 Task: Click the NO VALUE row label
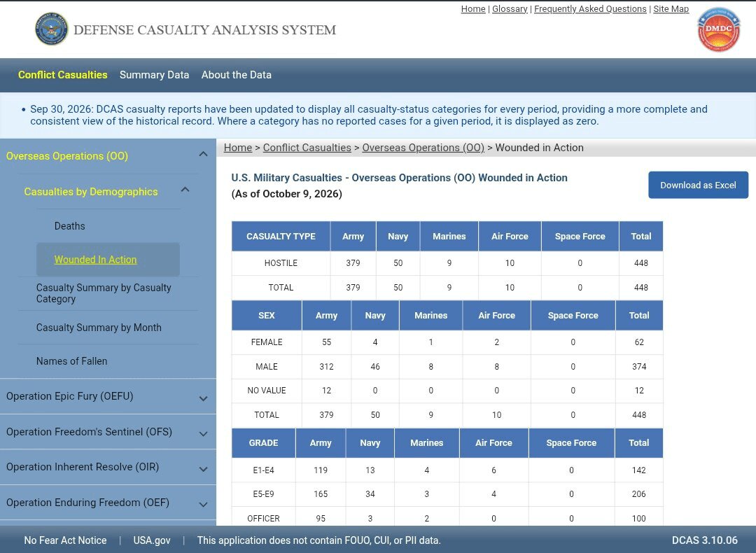coord(267,391)
